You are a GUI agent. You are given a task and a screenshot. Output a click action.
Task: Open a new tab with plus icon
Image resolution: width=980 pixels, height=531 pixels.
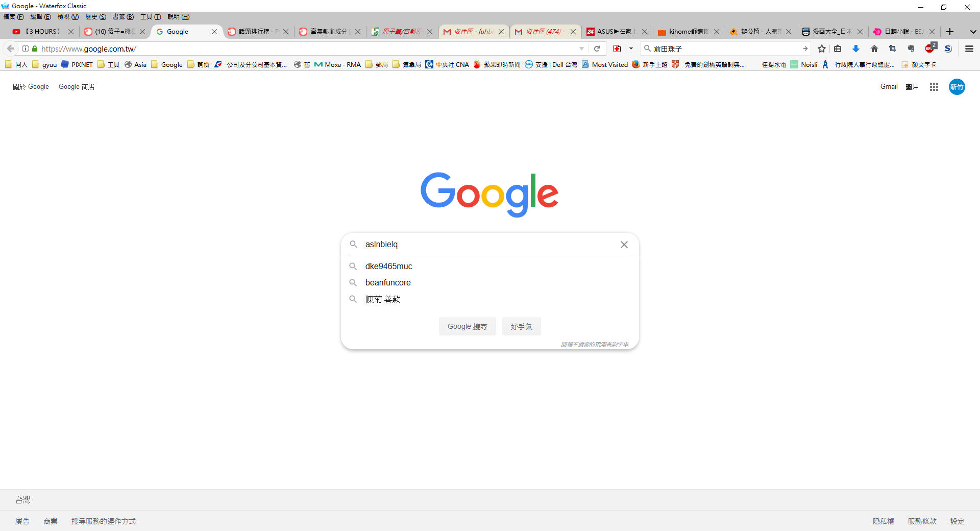pyautogui.click(x=950, y=32)
